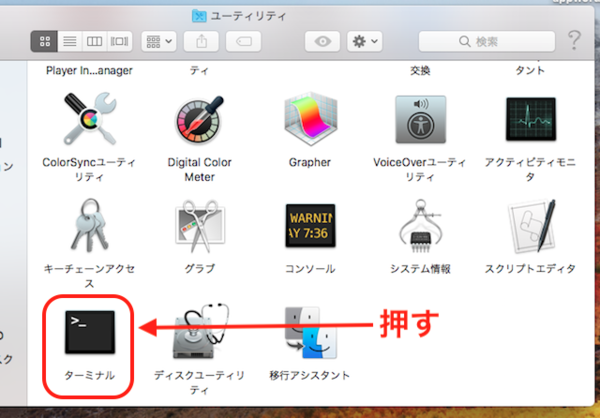Select the VoiceOverユーティリティ icon
The height and width of the screenshot is (418, 600).
421,119
